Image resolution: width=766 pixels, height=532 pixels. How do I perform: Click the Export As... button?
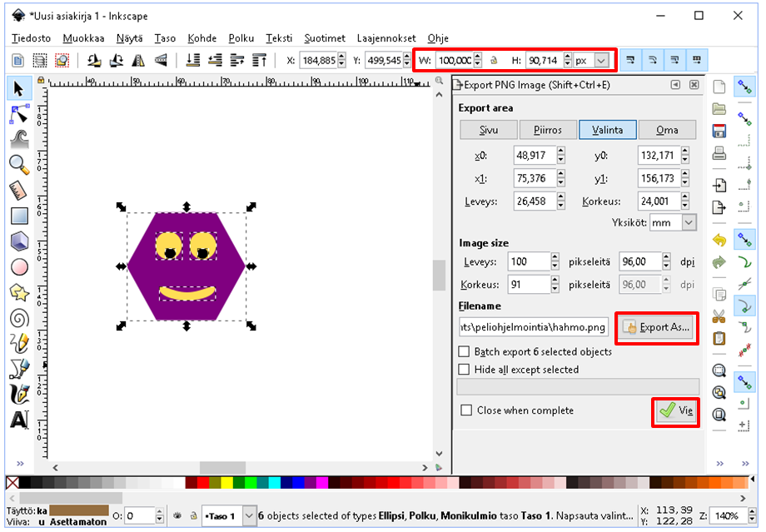656,327
